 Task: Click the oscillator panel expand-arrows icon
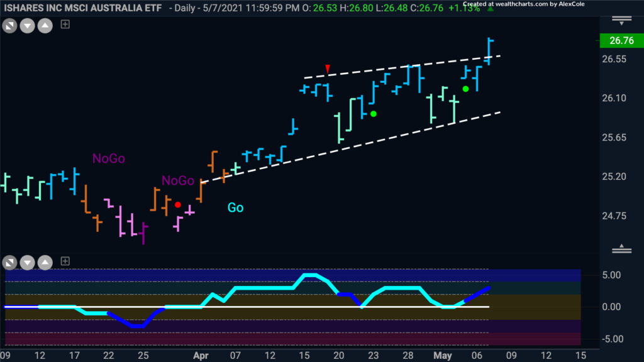pos(9,262)
